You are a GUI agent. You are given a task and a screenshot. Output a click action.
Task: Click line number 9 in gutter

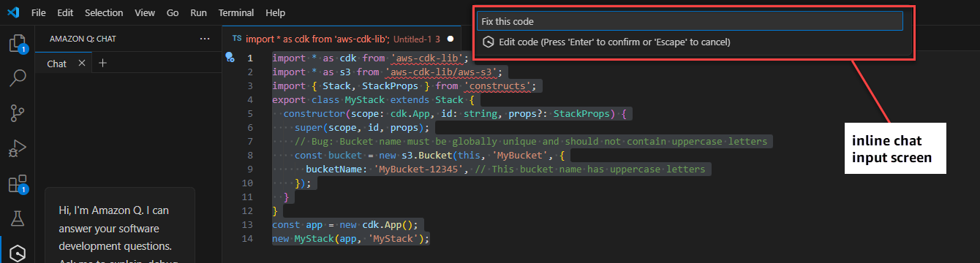tap(250, 169)
